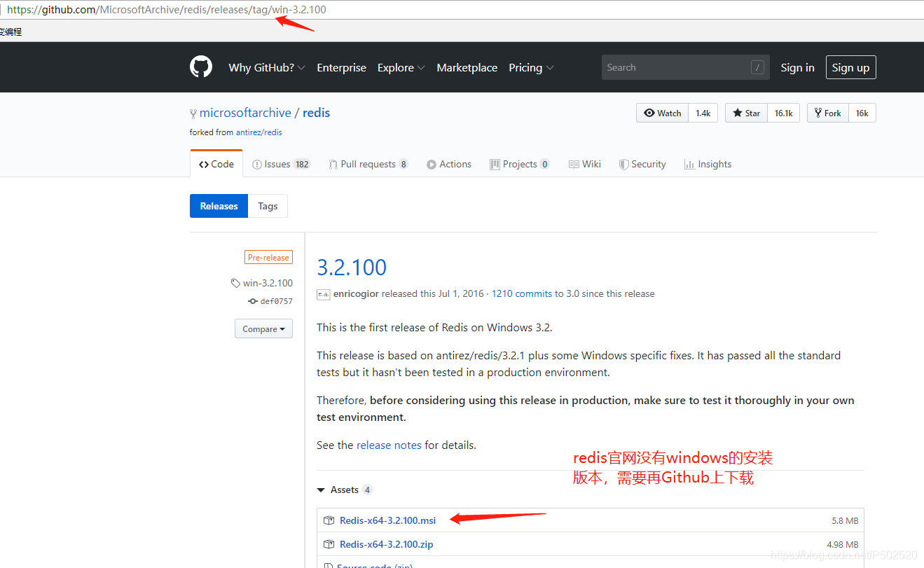Viewport: 924px width, 568px height.
Task: Click the GitHub octocat logo
Action: point(201,67)
